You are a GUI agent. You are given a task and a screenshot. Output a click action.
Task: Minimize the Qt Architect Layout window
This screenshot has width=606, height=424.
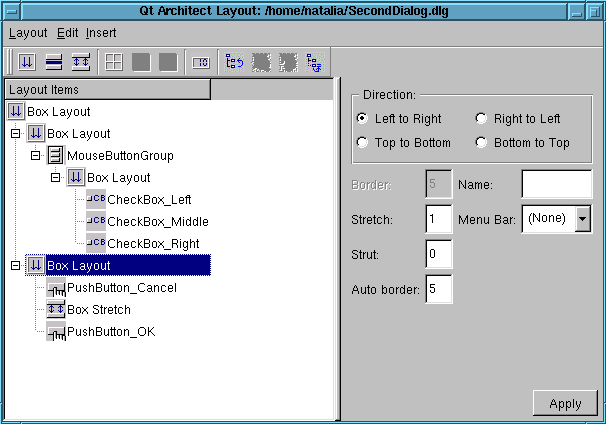tap(576, 11)
